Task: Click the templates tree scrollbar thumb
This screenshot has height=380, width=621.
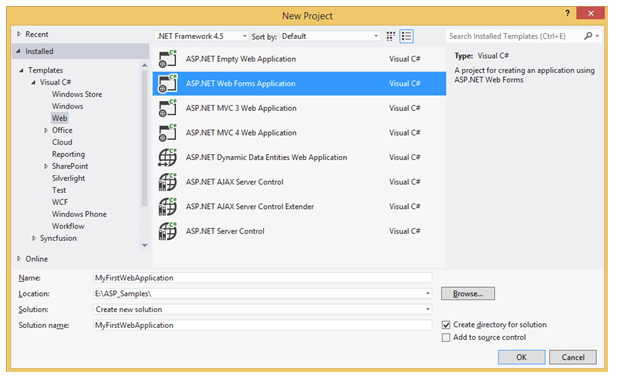Action: [x=145, y=138]
